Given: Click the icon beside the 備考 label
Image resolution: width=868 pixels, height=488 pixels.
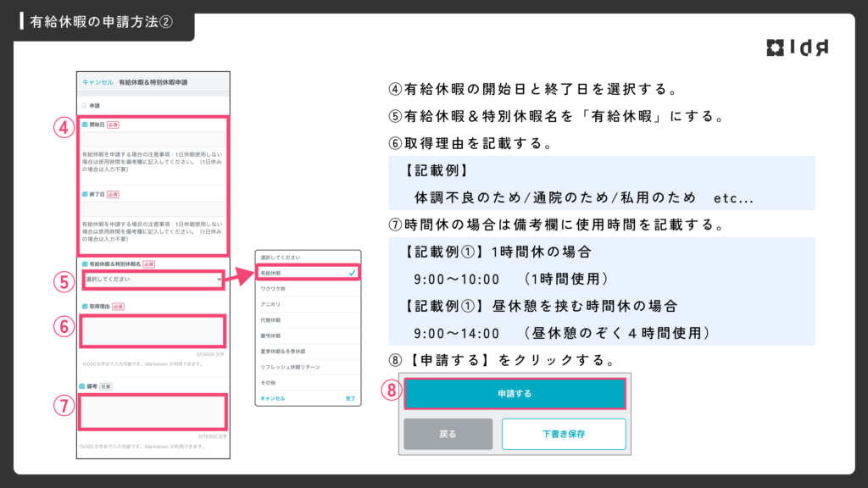Looking at the screenshot, I should [x=83, y=385].
